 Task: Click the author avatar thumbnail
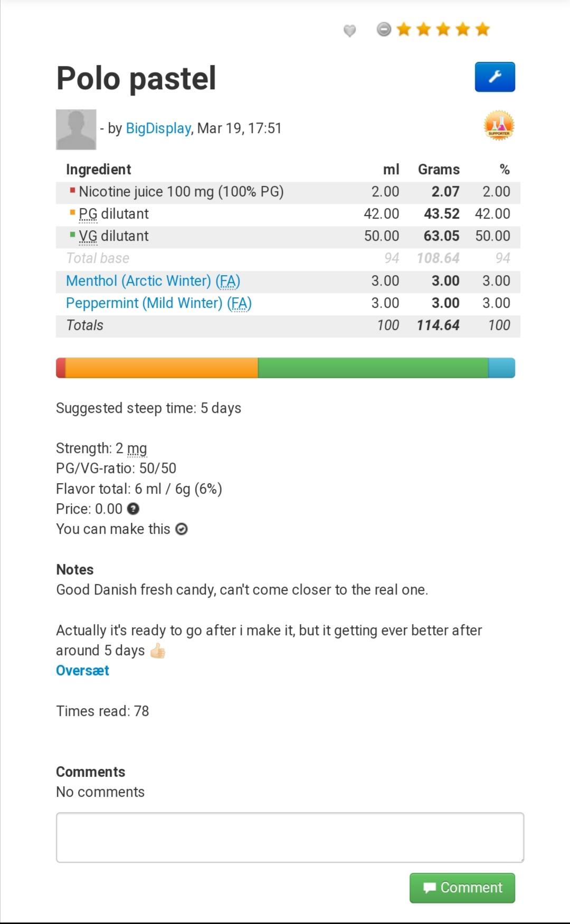click(x=76, y=129)
